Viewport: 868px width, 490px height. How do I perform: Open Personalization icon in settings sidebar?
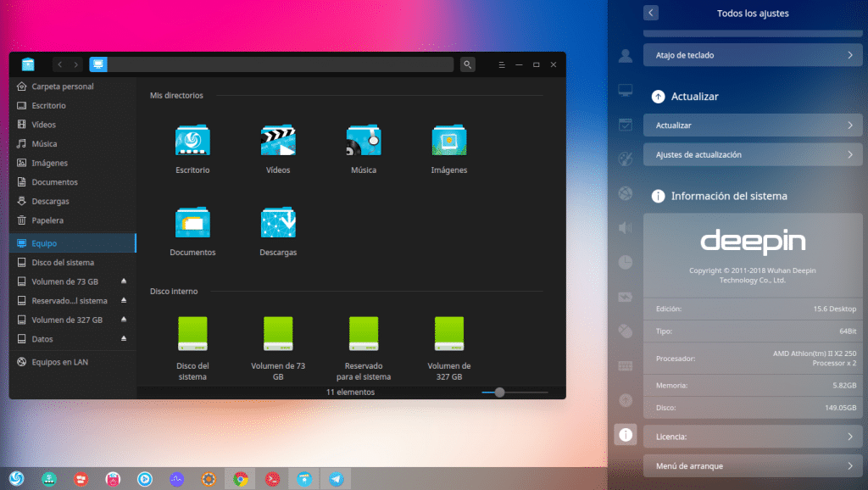[x=626, y=159]
